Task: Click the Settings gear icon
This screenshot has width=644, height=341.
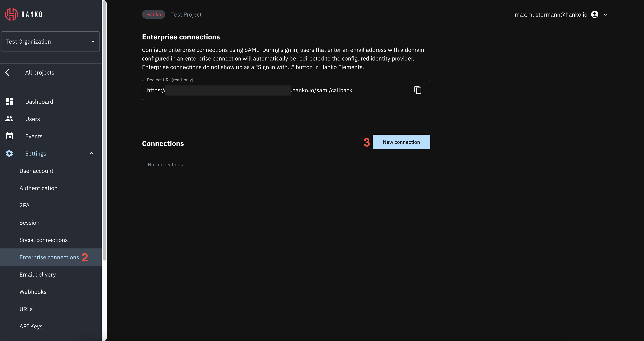Action: (x=9, y=153)
